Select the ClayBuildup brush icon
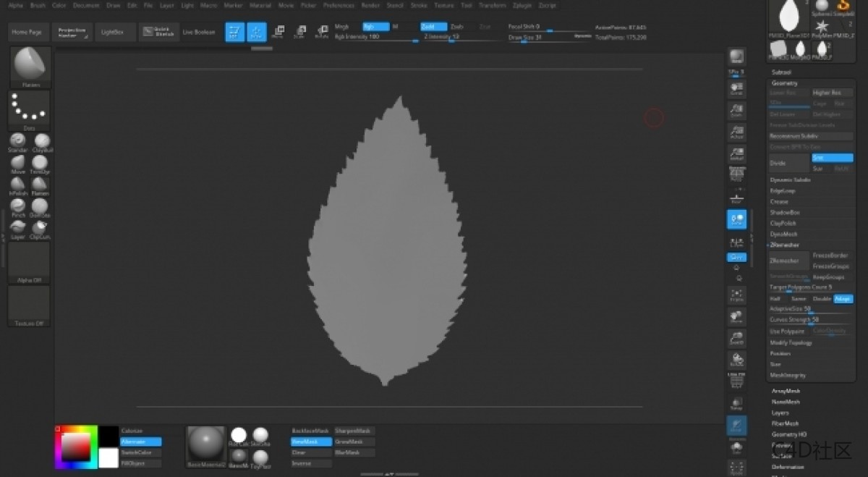 [42, 141]
